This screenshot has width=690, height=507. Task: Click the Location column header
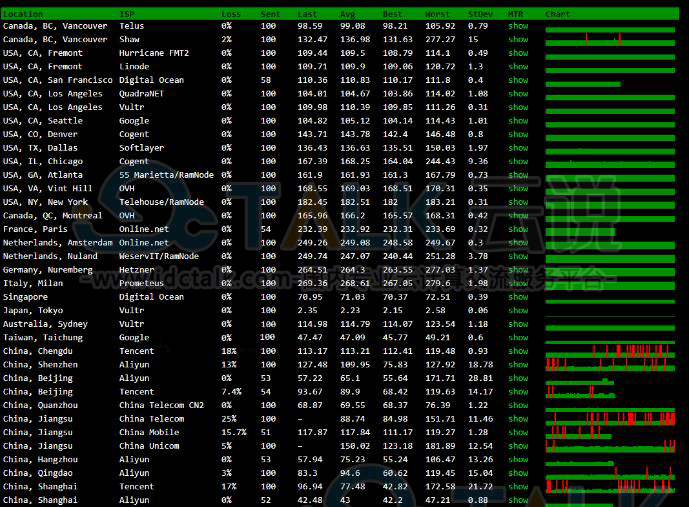click(23, 14)
